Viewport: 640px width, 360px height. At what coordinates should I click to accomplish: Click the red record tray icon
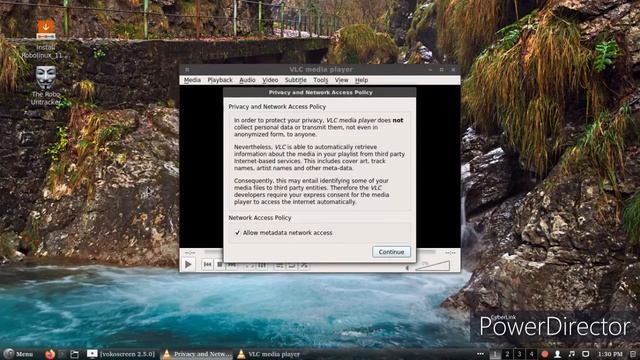click(544, 354)
